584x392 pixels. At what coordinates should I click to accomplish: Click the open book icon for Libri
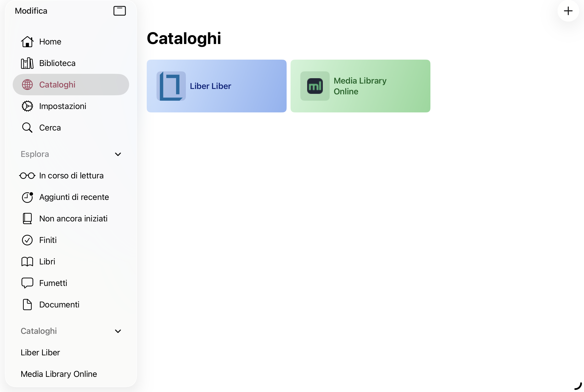tap(27, 262)
